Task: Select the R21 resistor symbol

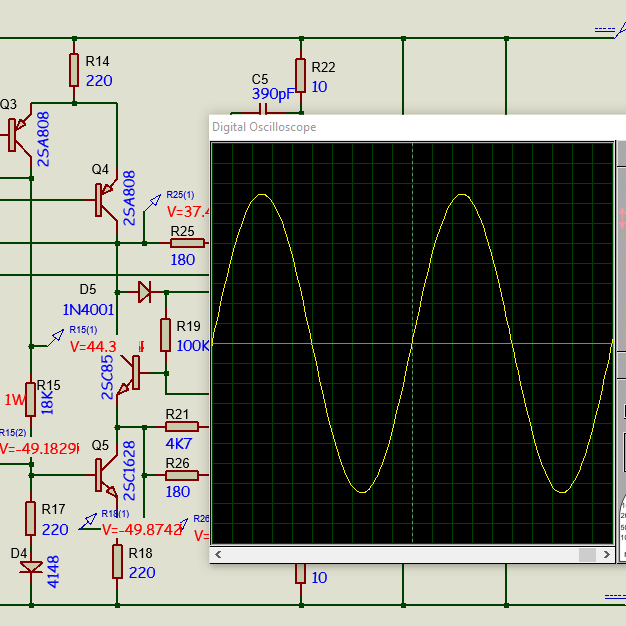Action: tap(182, 427)
